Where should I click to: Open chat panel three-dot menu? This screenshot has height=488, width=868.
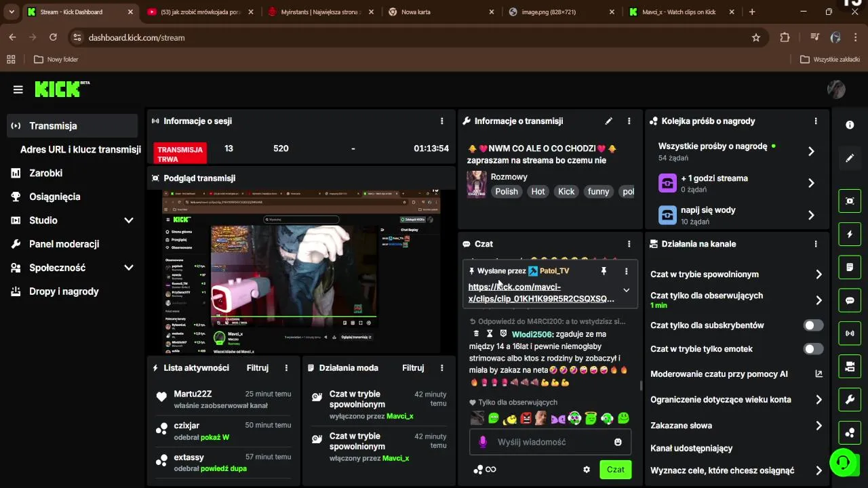click(629, 244)
